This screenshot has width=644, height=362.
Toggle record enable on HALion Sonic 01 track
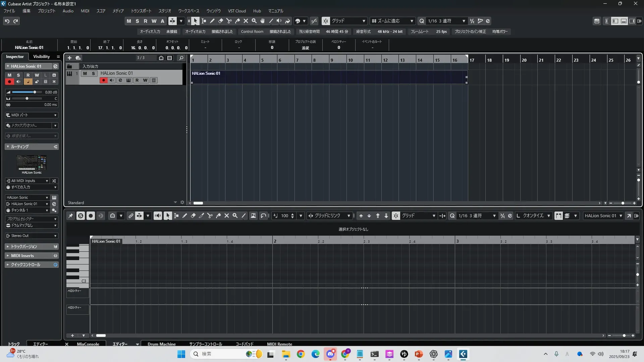[x=103, y=80]
